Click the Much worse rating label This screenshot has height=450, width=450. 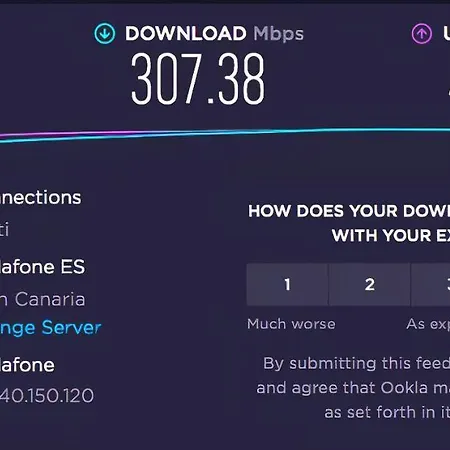tap(291, 324)
